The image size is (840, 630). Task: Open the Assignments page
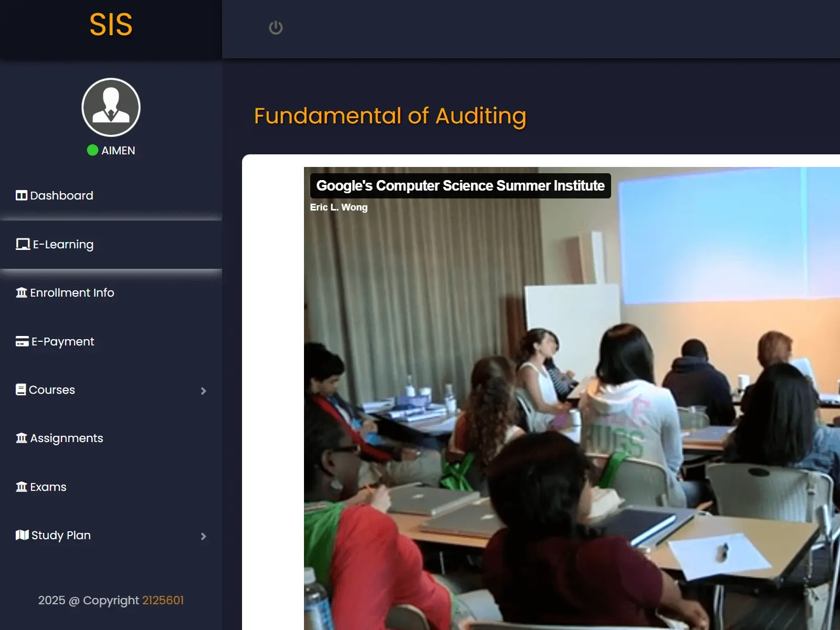click(111, 438)
